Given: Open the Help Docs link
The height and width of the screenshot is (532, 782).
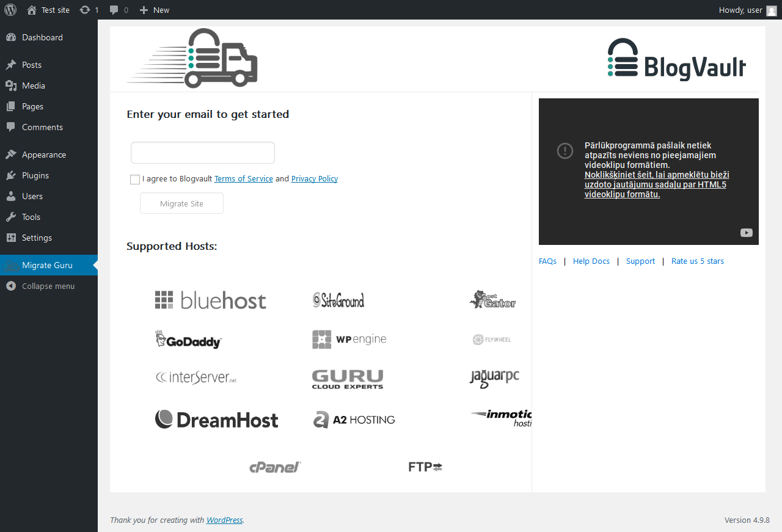Looking at the screenshot, I should pos(591,261).
